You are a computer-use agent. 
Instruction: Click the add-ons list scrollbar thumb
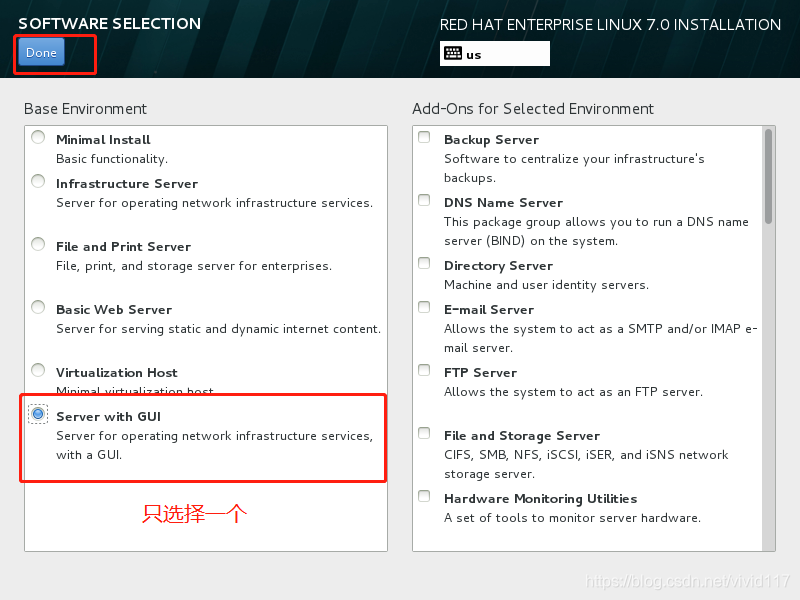768,176
